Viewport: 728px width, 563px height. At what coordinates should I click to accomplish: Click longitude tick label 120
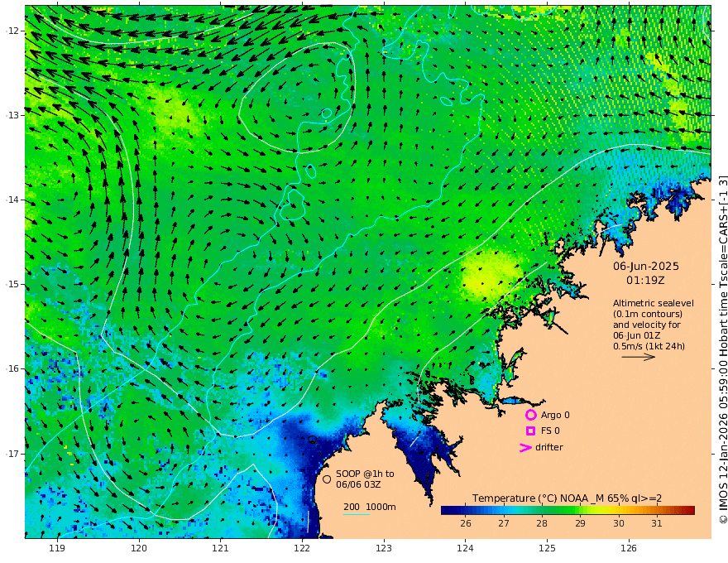[x=139, y=548]
